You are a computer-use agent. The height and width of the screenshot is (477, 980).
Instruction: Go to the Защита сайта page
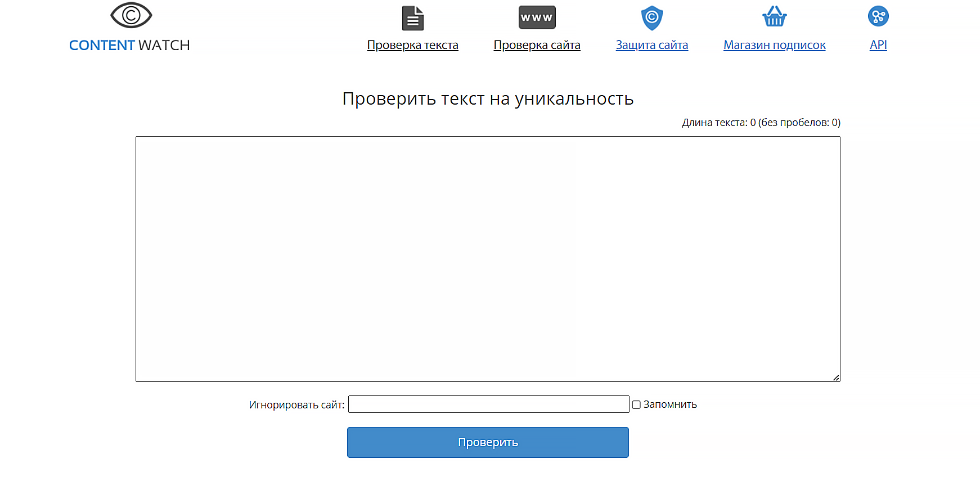click(652, 45)
